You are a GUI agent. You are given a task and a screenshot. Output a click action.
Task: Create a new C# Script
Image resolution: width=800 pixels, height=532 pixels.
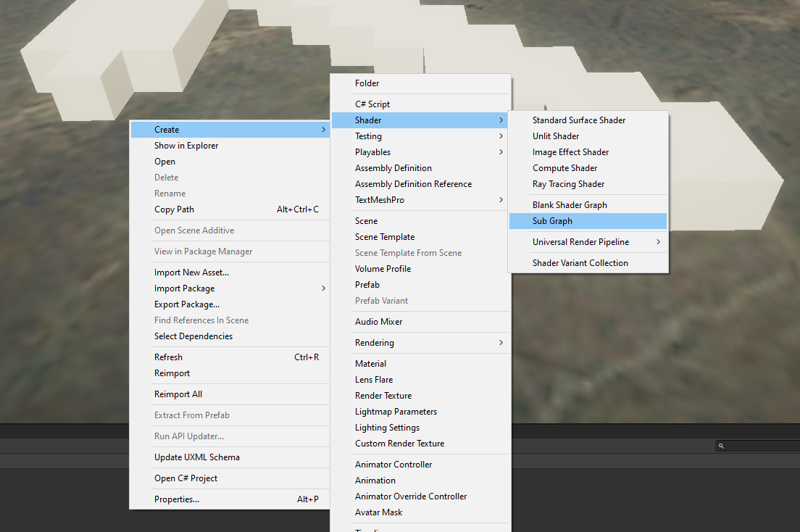pyautogui.click(x=372, y=104)
